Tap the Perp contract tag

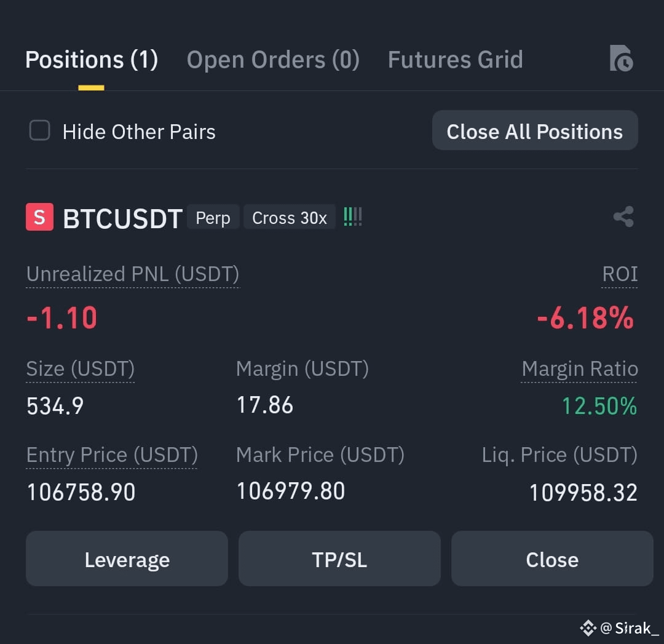(213, 217)
